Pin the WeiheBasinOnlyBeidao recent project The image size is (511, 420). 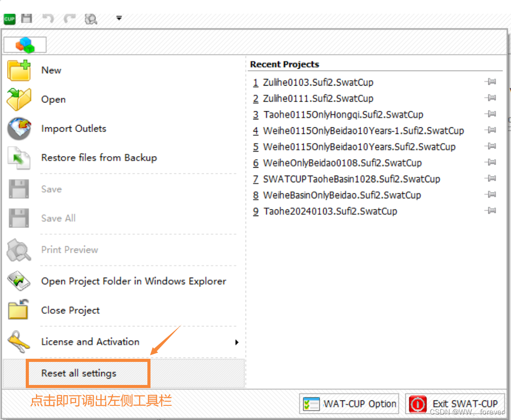(x=491, y=194)
